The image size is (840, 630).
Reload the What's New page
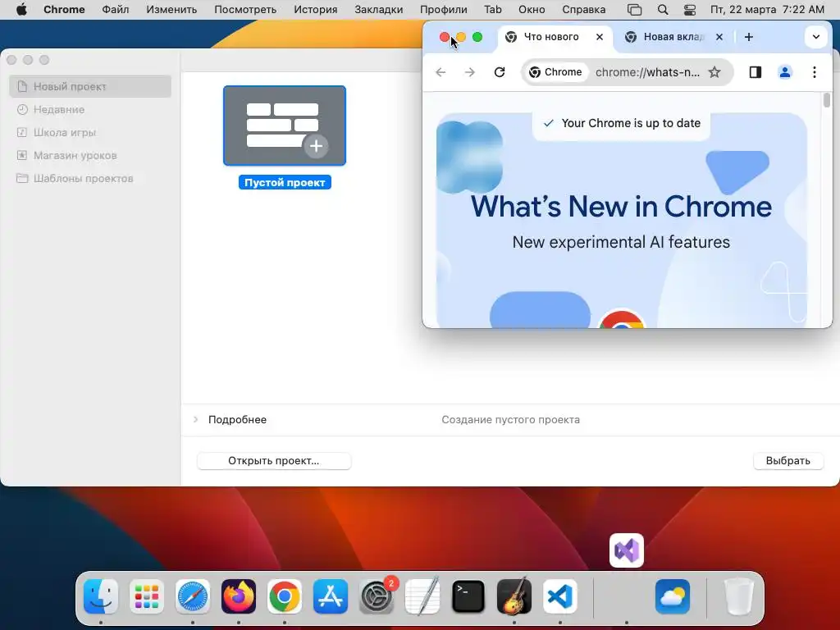tap(500, 72)
